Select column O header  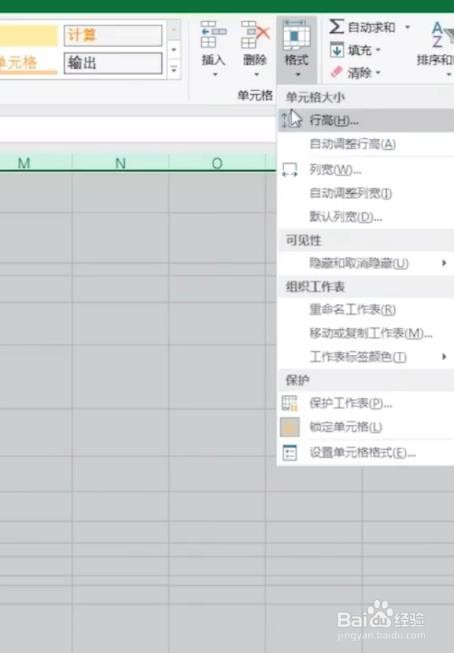[x=217, y=163]
